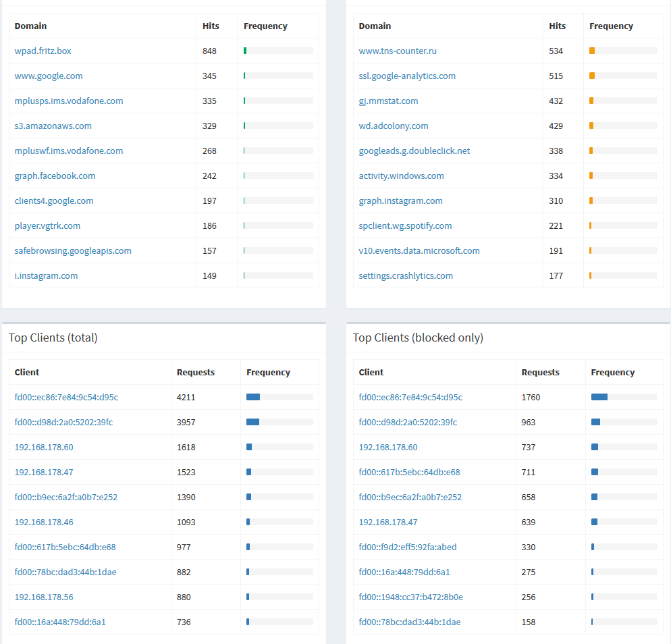Open graph.instagram.com blocked domain
This screenshot has height=644, width=671.
(x=400, y=200)
